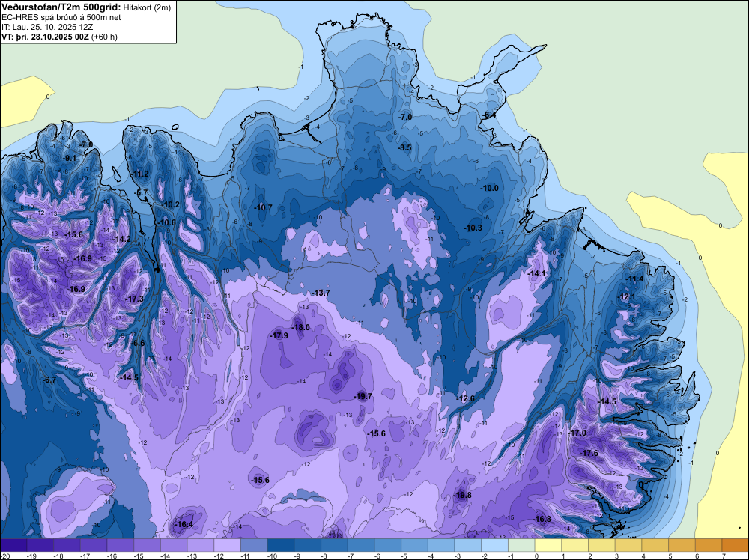Image resolution: width=749 pixels, height=560 pixels.
Task: Select legend swatch between 3 and 4 labels
Action: (628, 545)
